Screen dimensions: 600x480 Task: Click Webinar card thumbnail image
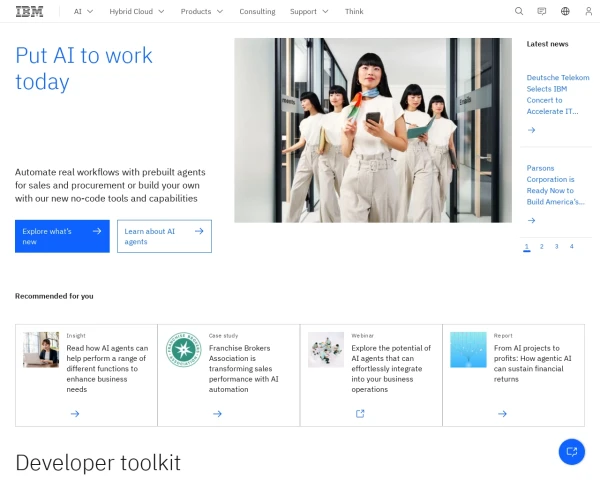[x=326, y=349]
